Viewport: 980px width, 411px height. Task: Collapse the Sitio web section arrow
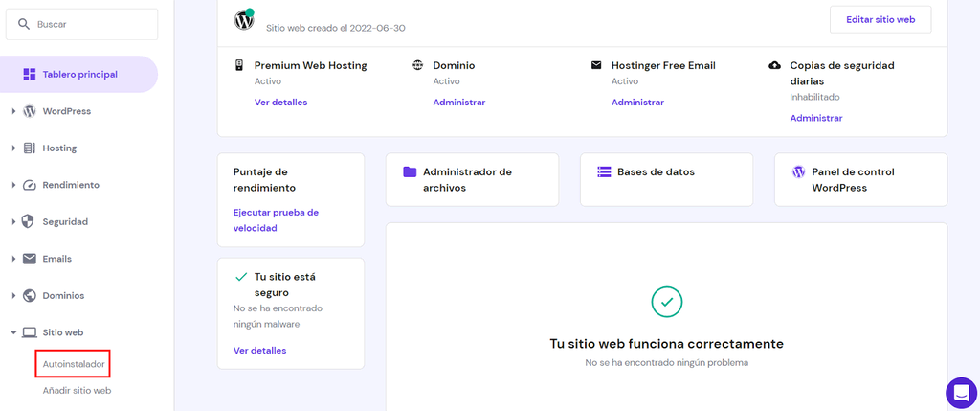13,332
